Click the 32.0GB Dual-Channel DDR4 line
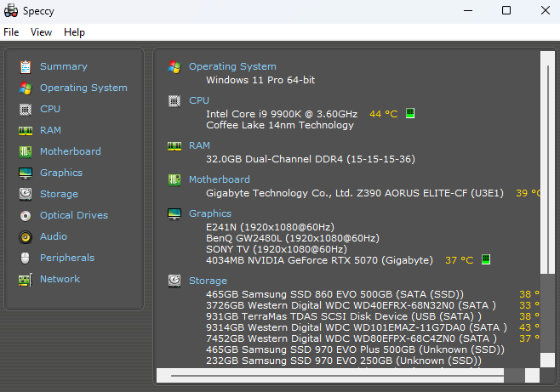Viewport: 560px width, 392px height. pyautogui.click(x=311, y=159)
